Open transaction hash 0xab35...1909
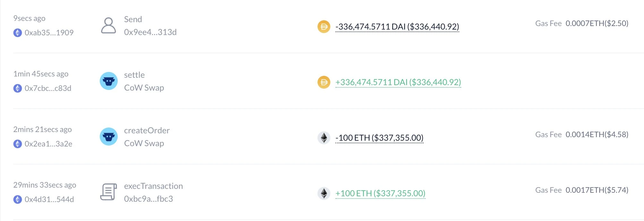The width and height of the screenshot is (644, 221). 49,33
